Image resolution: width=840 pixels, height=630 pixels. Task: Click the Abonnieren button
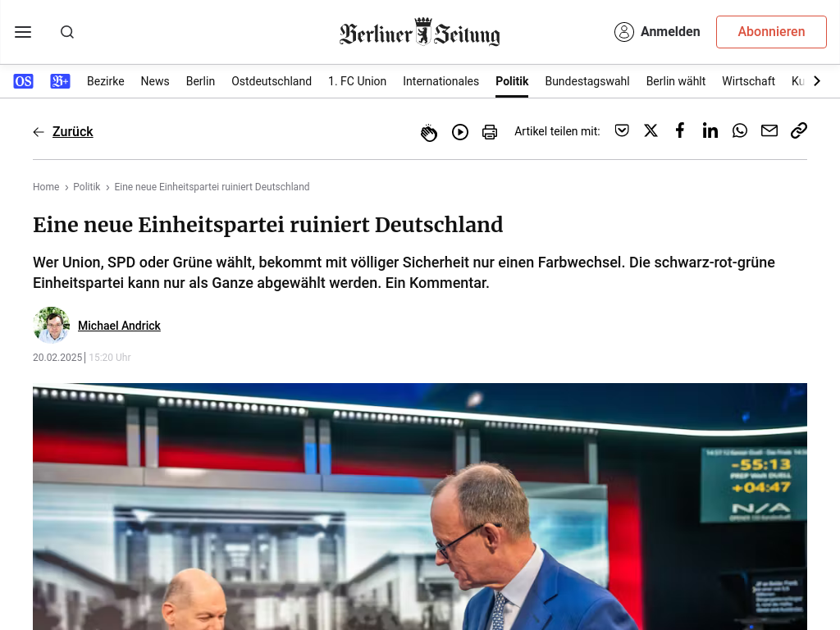[771, 32]
